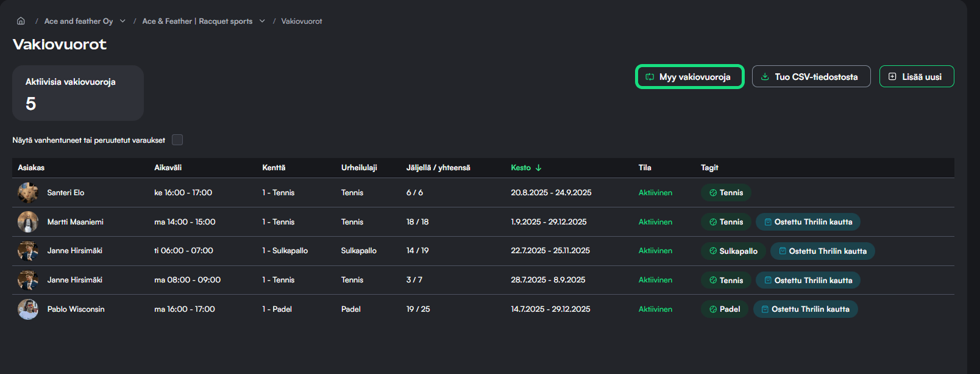This screenshot has width=980, height=374.
Task: Click the Tennis tag in Santeri Elo's row
Action: [x=725, y=193]
